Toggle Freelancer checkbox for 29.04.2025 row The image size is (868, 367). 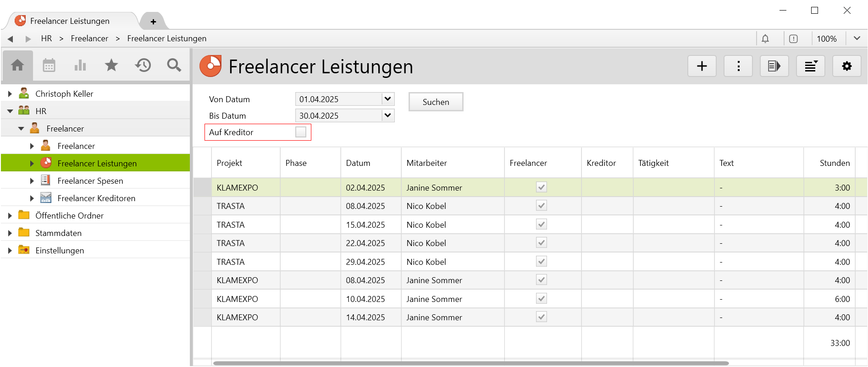542,262
